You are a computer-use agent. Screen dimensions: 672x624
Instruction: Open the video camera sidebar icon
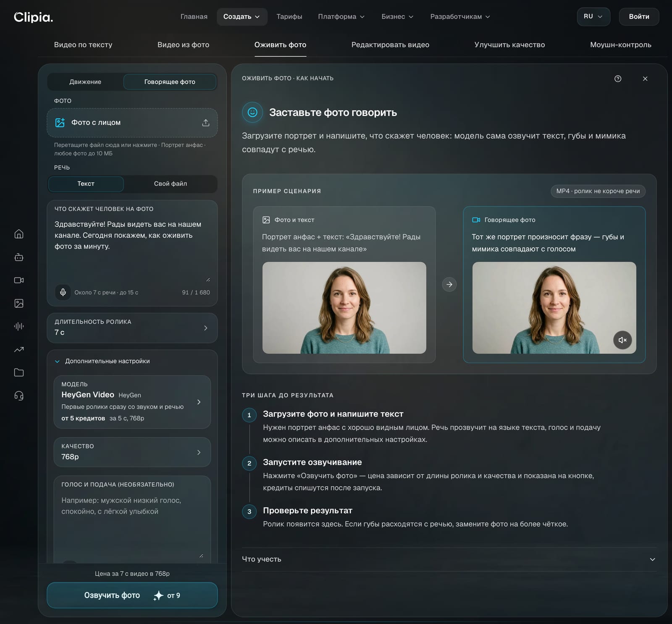coord(19,280)
